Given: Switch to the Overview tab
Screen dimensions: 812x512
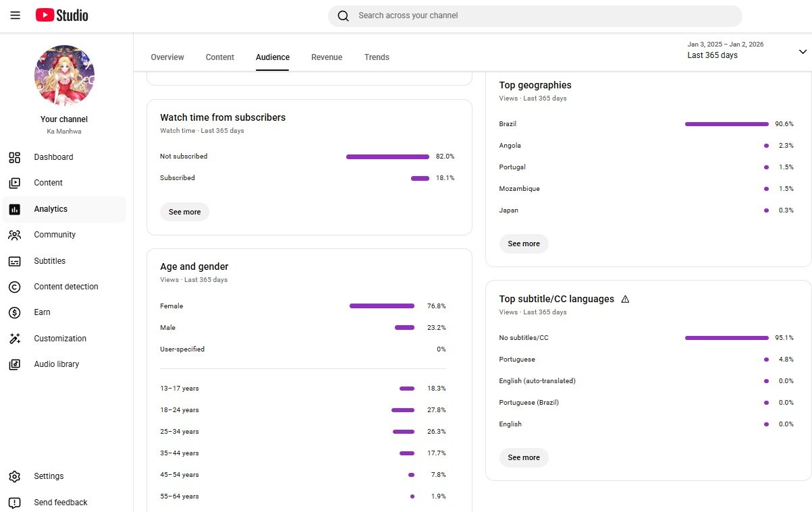Looking at the screenshot, I should [x=167, y=57].
